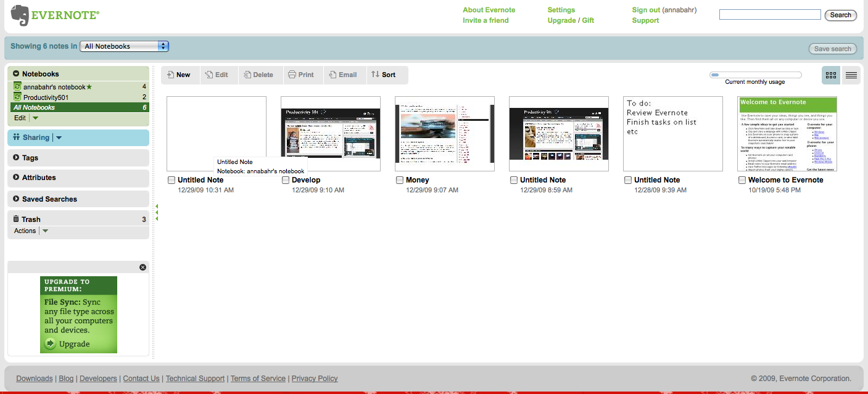Open the Support link
The image size is (868, 394).
(645, 20)
